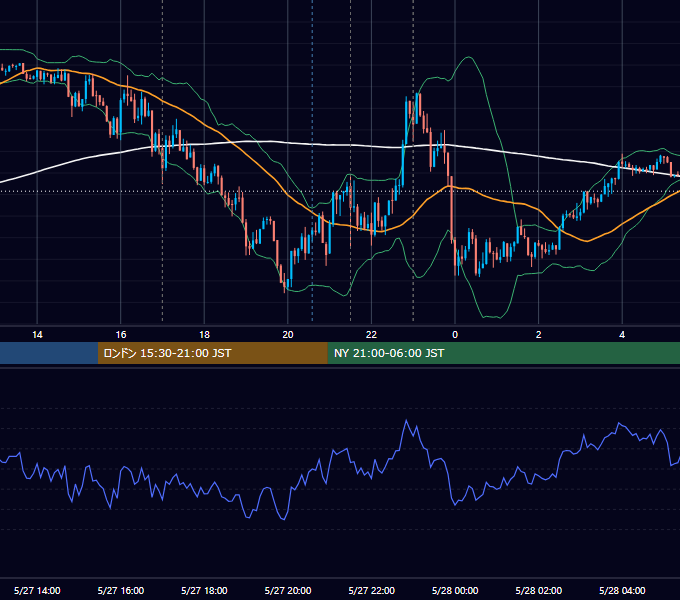This screenshot has width=680, height=600.
Task: Click the 5/27 20:00 date label
Action: point(288,590)
